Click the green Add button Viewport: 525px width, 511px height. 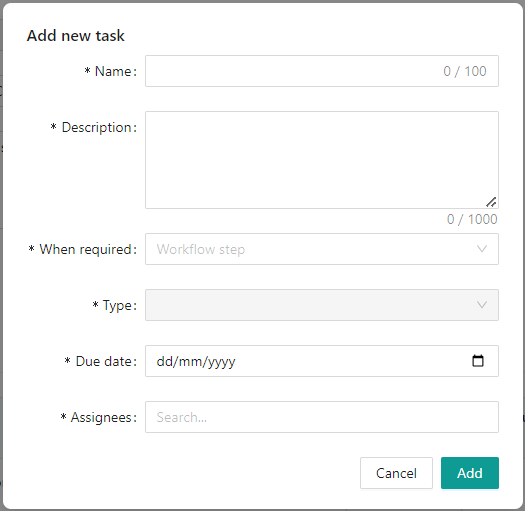(470, 473)
